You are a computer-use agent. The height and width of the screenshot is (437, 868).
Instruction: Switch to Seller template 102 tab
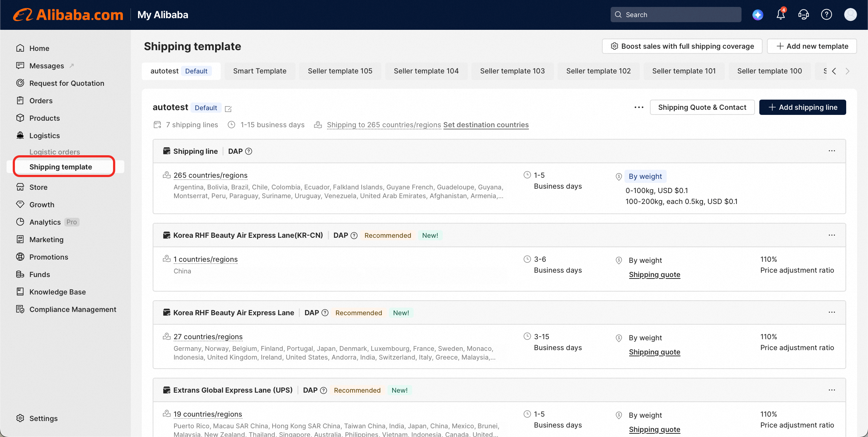[x=599, y=71]
